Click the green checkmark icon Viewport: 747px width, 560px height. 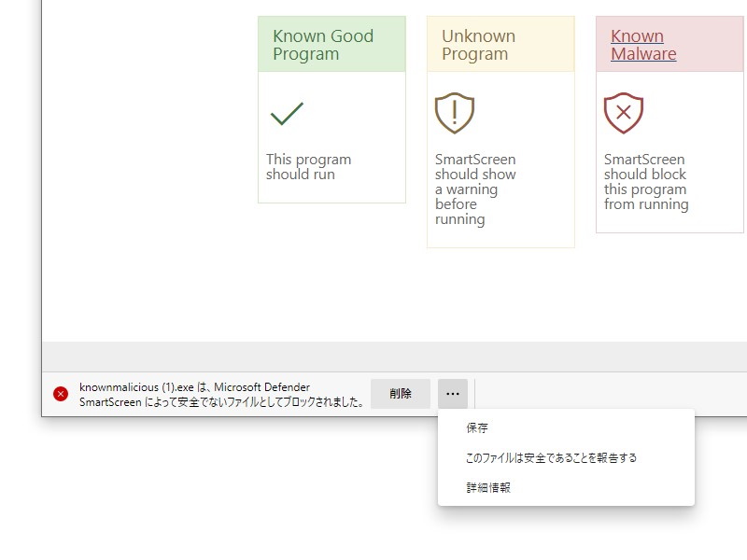click(288, 114)
